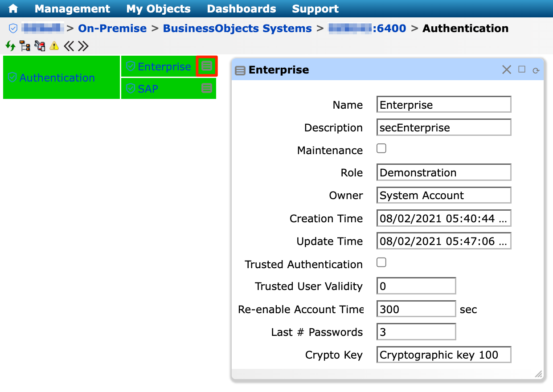Click the double right chevron icon
553x392 pixels.
coord(83,45)
